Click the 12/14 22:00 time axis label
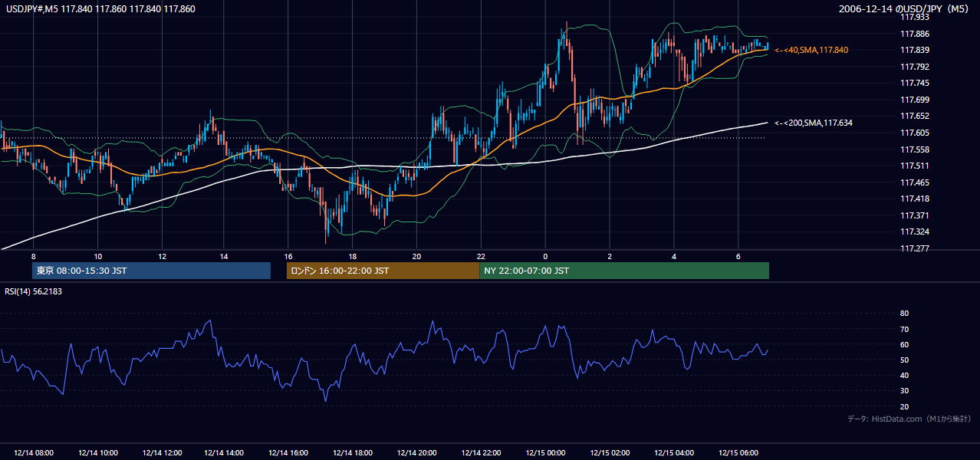The height and width of the screenshot is (460, 980). [x=481, y=453]
